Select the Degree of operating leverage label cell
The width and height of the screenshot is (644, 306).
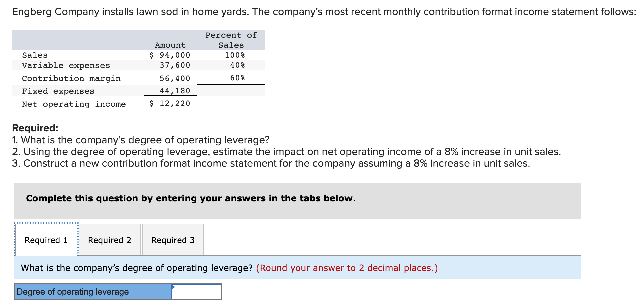point(73,292)
